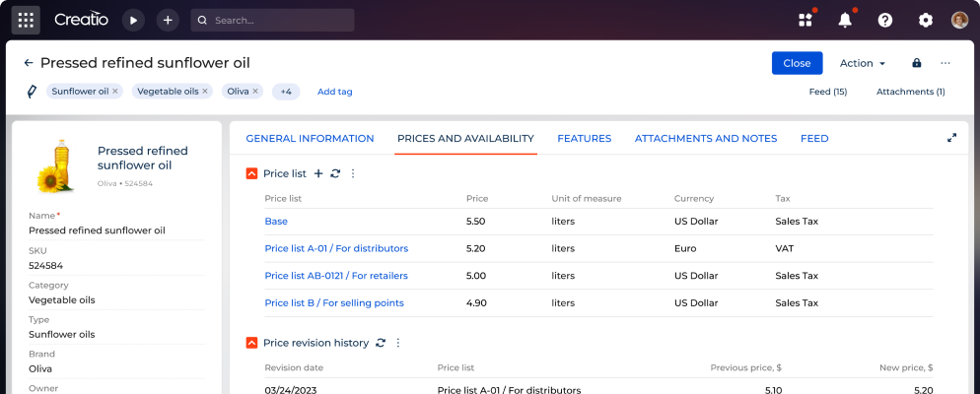Click the plus quick-add icon in top bar
Screen dimensions: 980x394
coord(168,20)
